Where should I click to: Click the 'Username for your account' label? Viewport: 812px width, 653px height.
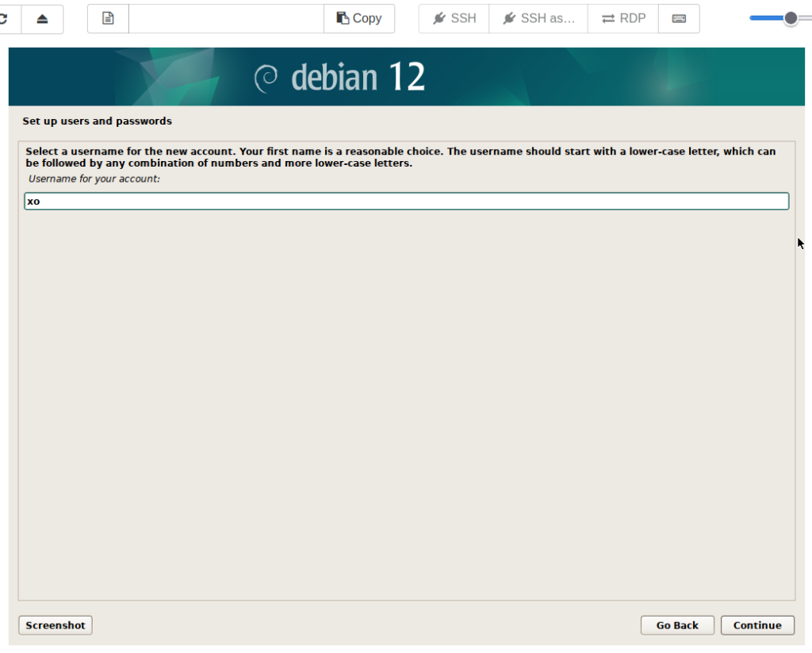(94, 179)
